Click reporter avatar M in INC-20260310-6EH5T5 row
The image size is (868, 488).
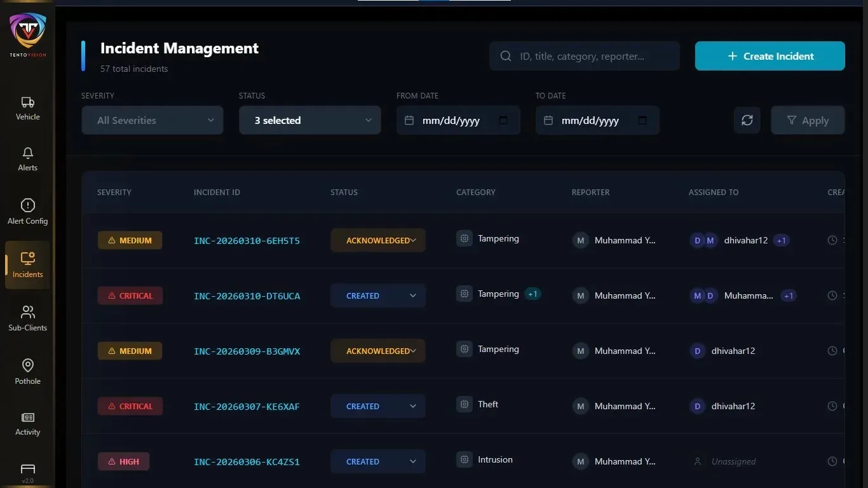pos(580,240)
